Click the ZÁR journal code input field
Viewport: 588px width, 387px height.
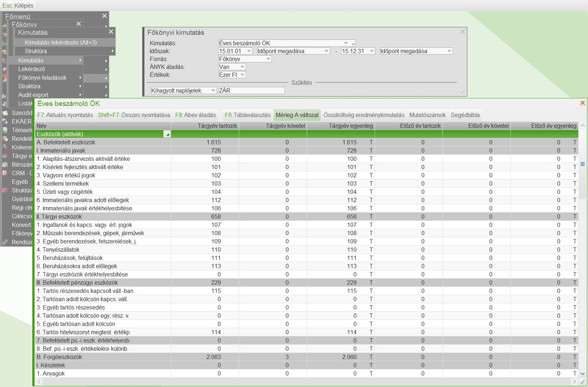point(251,91)
